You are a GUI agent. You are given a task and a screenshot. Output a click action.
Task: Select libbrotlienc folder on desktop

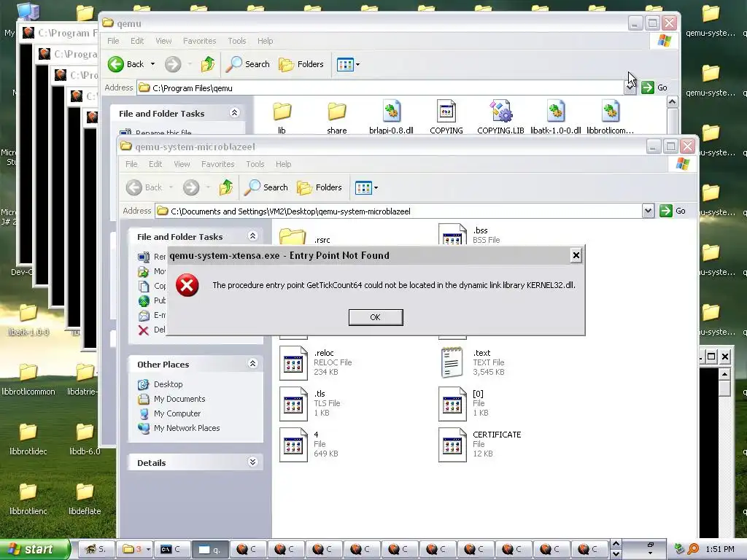[x=28, y=492]
